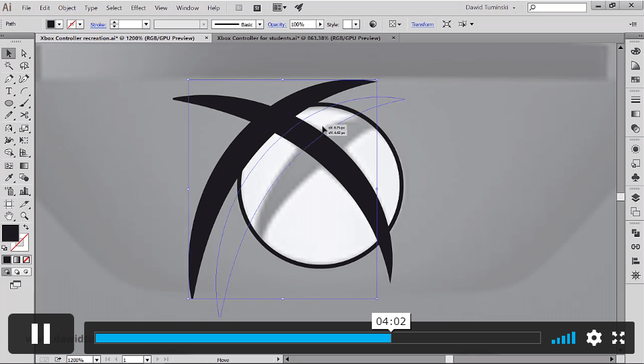Open the File menu

(26, 8)
